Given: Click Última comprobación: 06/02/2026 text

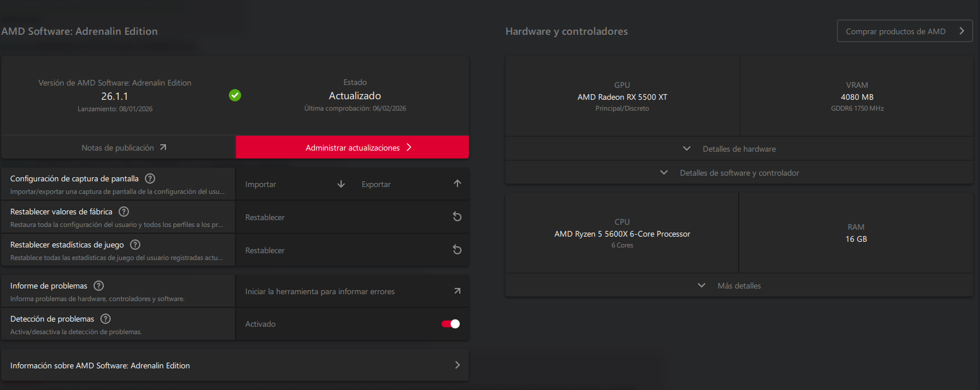Looking at the screenshot, I should [355, 108].
